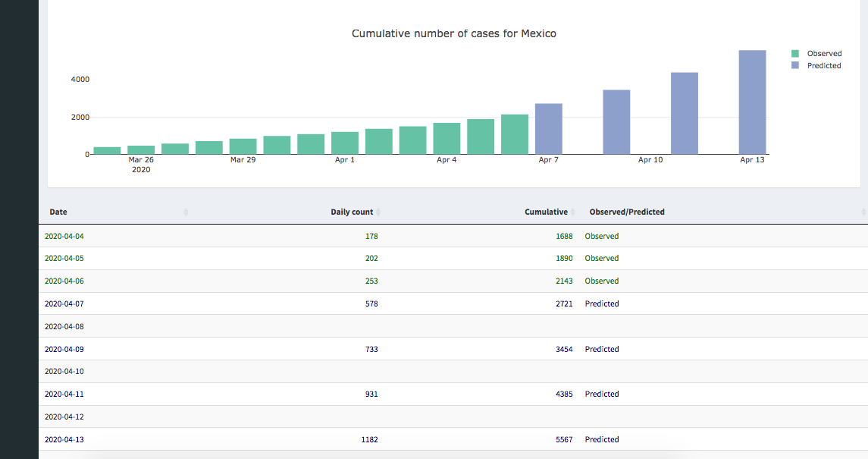Sort table by Observed/Predicted header text
Image resolution: width=868 pixels, height=459 pixels.
pyautogui.click(x=627, y=212)
